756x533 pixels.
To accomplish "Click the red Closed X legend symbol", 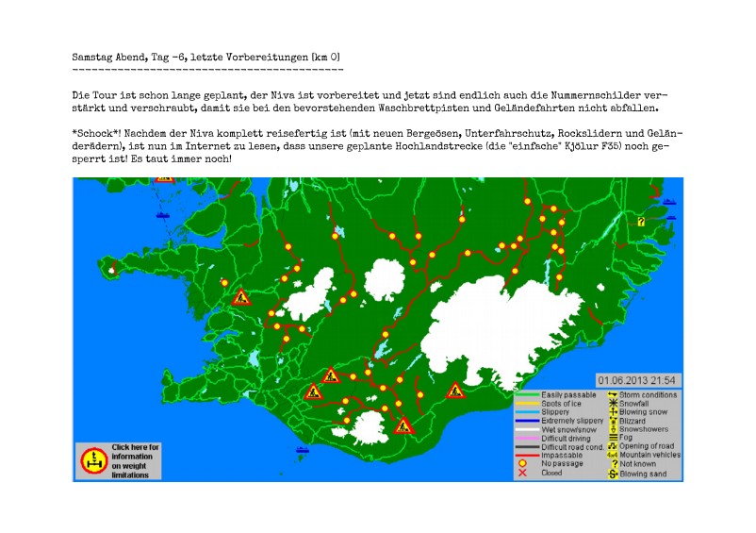I will pos(521,473).
